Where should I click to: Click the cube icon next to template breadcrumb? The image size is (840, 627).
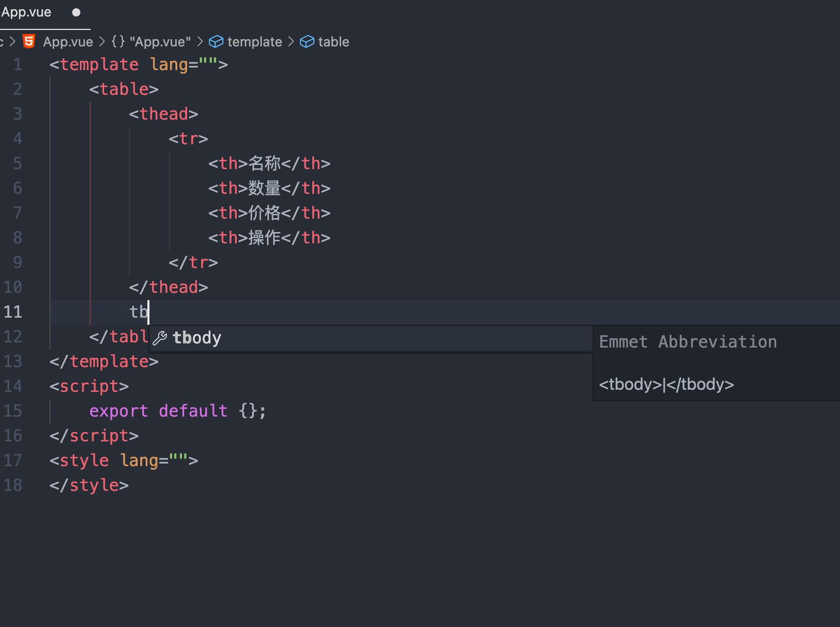(x=216, y=41)
